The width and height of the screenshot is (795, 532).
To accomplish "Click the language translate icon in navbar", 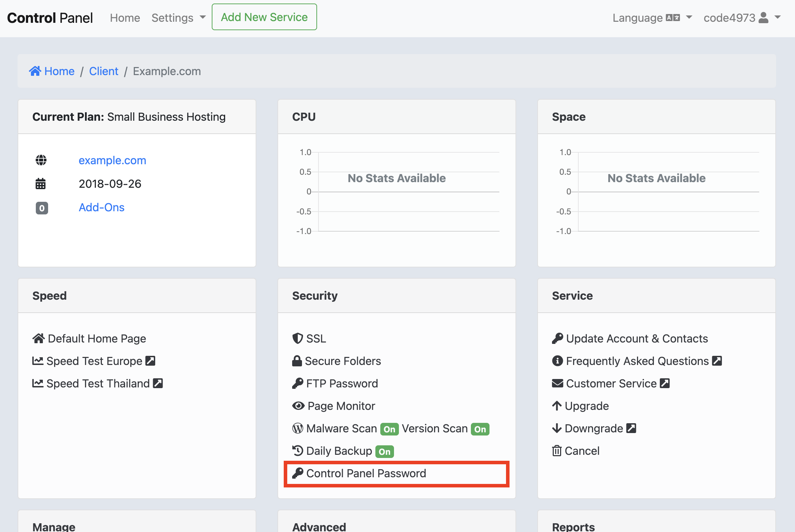I will [673, 18].
